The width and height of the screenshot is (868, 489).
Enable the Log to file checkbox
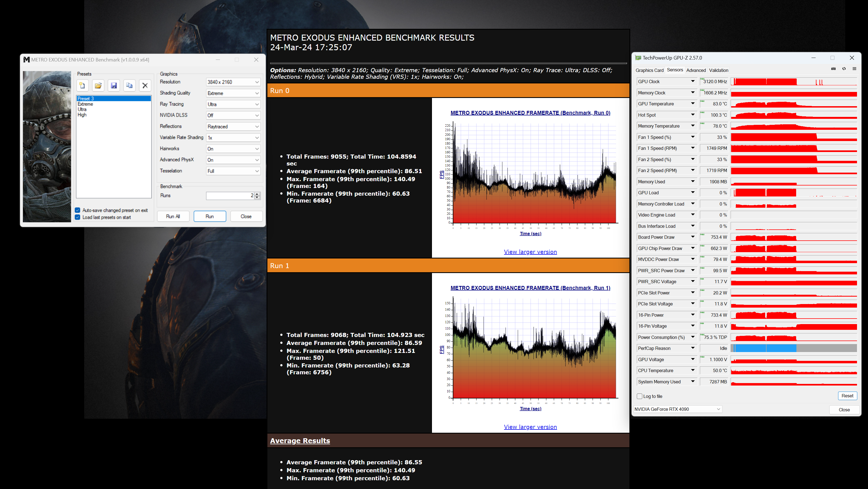639,396
